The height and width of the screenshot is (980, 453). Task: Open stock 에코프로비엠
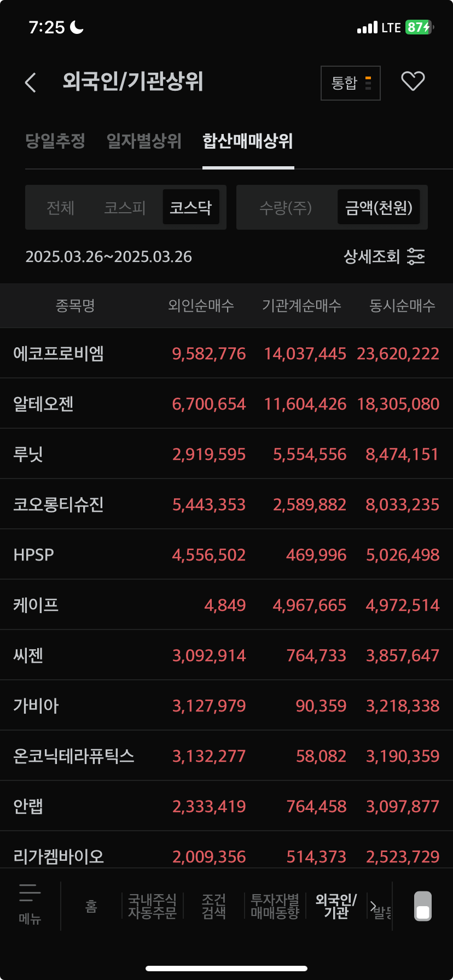(59, 353)
